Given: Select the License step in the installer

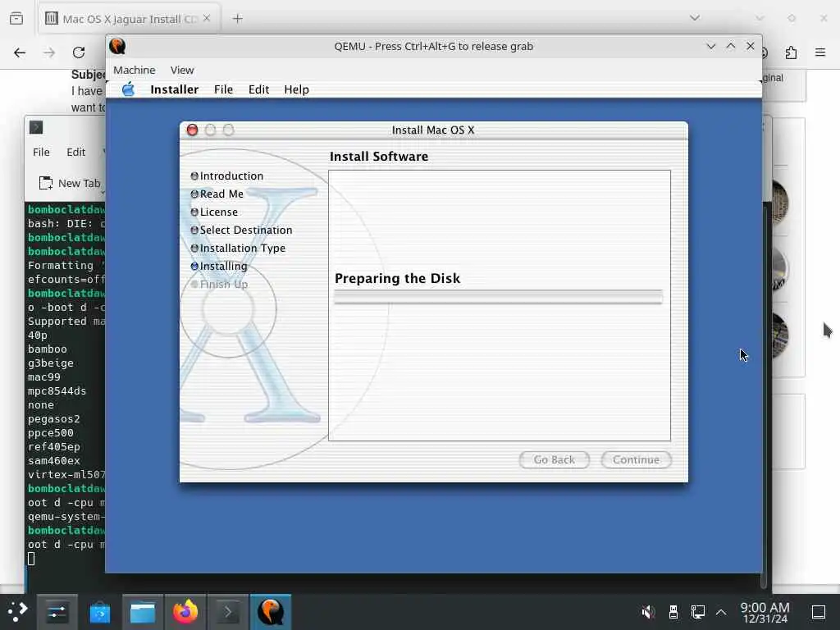Looking at the screenshot, I should click(214, 212).
